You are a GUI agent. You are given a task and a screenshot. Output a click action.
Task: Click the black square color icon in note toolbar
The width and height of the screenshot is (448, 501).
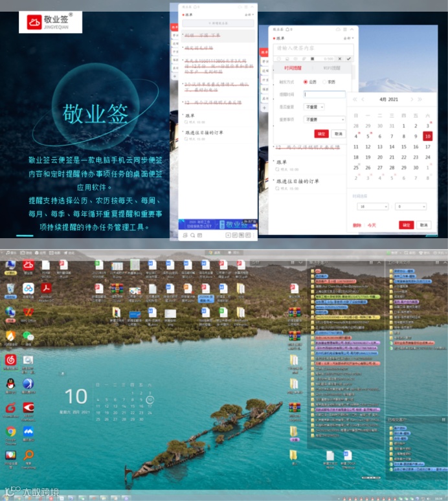click(x=313, y=59)
